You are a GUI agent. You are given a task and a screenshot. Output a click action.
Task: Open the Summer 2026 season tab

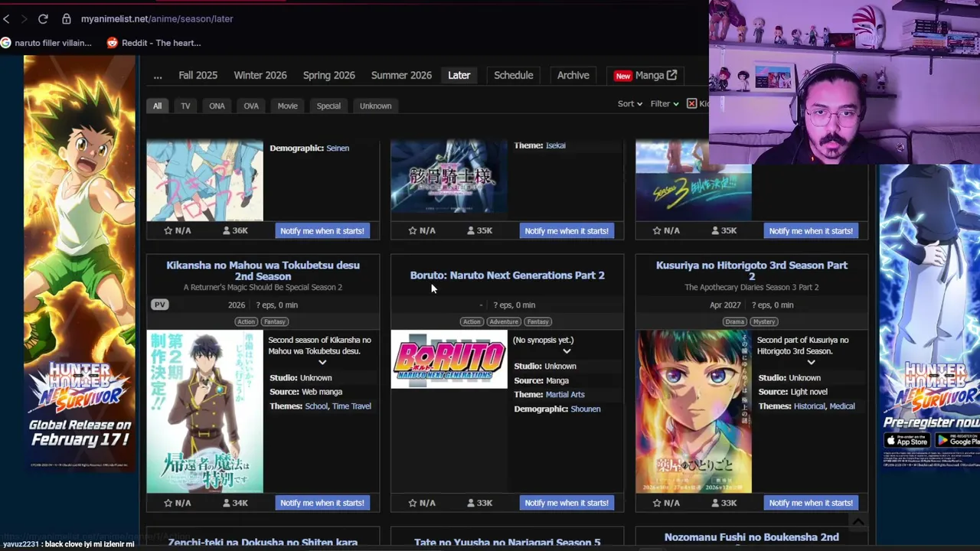[x=401, y=75]
